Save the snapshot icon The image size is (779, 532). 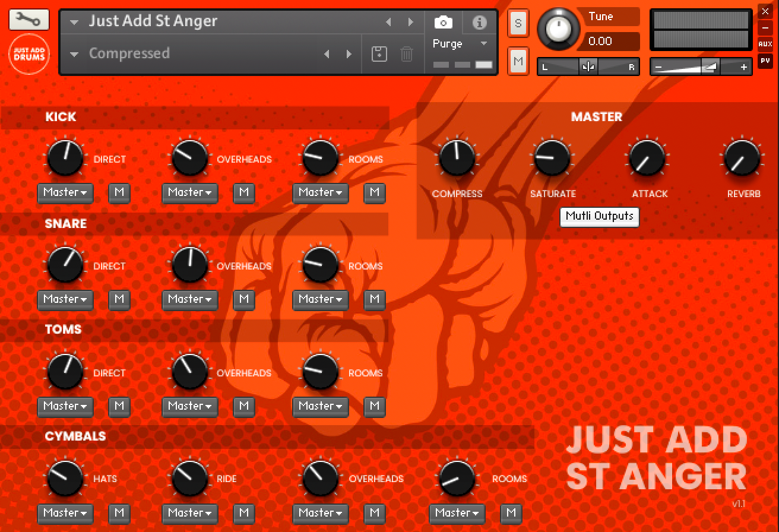click(379, 54)
